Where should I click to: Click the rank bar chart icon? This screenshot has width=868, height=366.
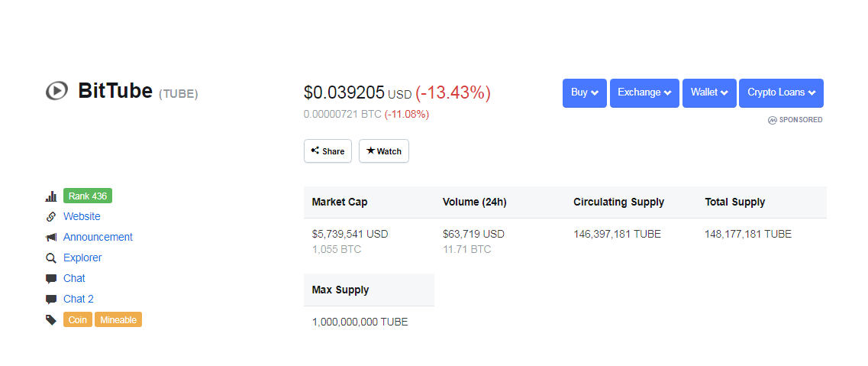51,196
